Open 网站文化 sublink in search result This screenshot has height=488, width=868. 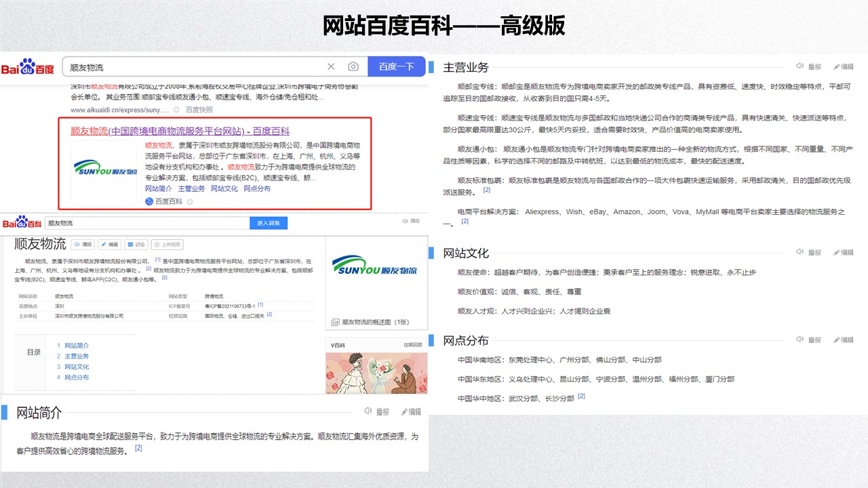pos(224,188)
